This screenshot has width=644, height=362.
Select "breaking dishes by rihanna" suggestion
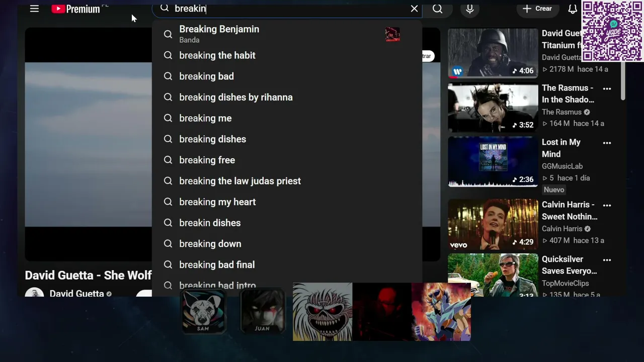tap(287, 97)
